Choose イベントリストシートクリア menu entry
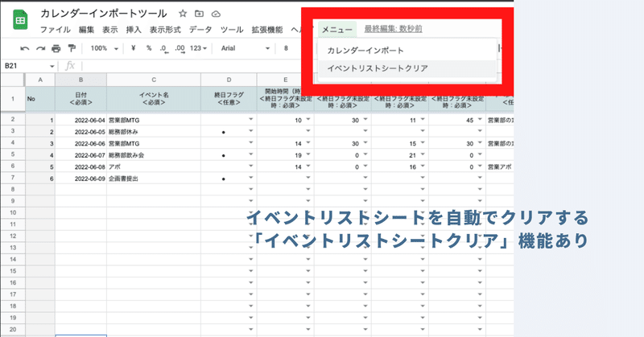 pos(407,68)
